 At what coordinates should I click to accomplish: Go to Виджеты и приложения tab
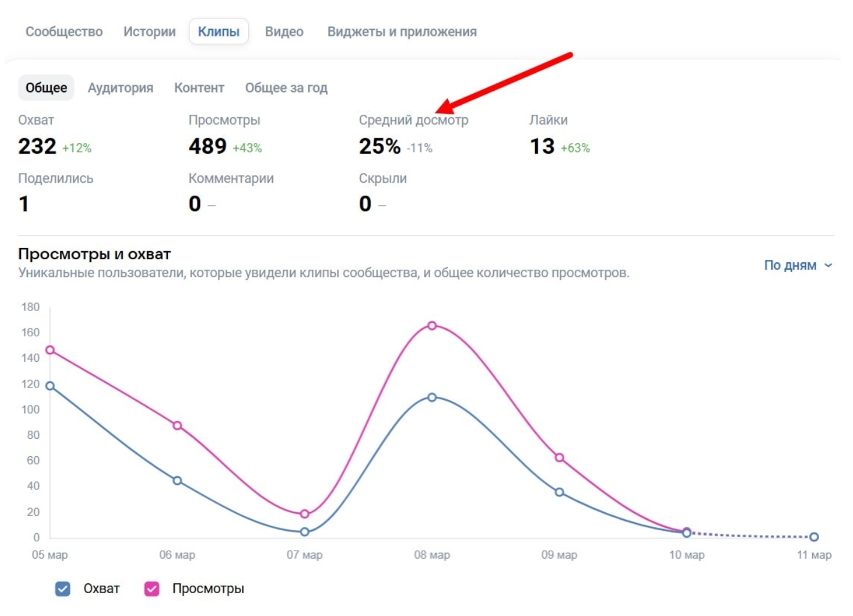point(402,31)
